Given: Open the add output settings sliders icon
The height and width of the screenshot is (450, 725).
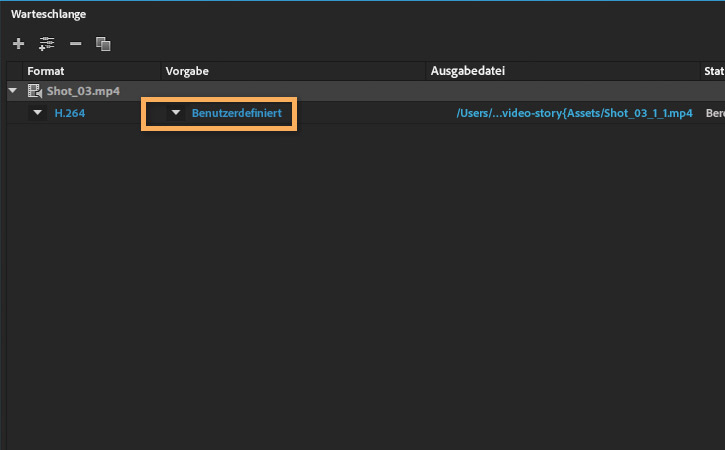Looking at the screenshot, I should (46, 44).
